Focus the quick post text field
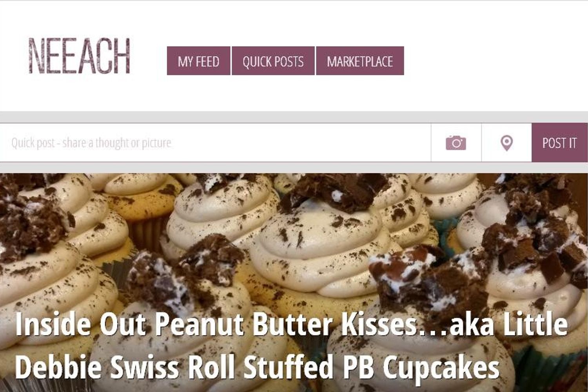The width and height of the screenshot is (588, 392). (x=215, y=143)
